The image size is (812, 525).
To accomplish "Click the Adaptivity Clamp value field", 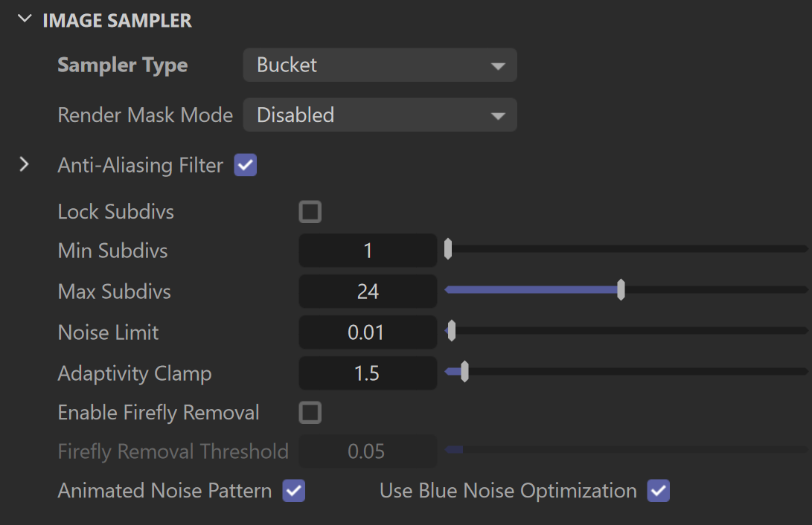I will [x=368, y=373].
